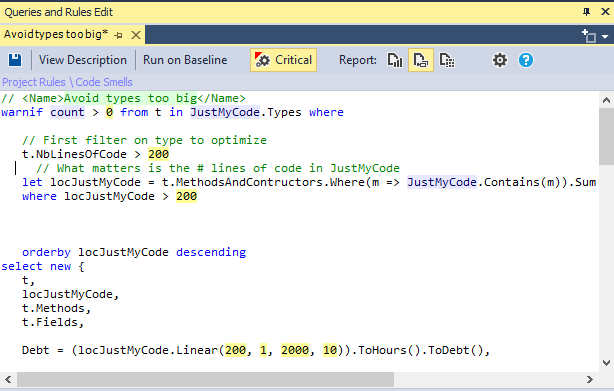Open Project Rules breadcrumb link
This screenshot has height=391, width=614.
click(34, 82)
